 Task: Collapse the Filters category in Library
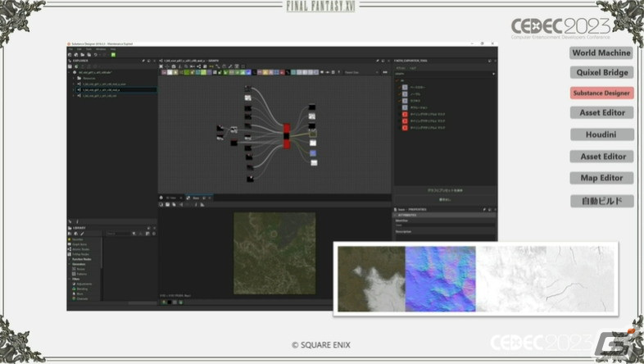pos(70,279)
